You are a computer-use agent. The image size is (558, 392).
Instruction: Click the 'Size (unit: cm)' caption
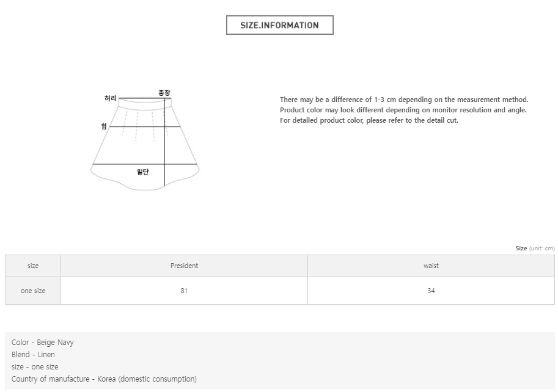point(535,249)
